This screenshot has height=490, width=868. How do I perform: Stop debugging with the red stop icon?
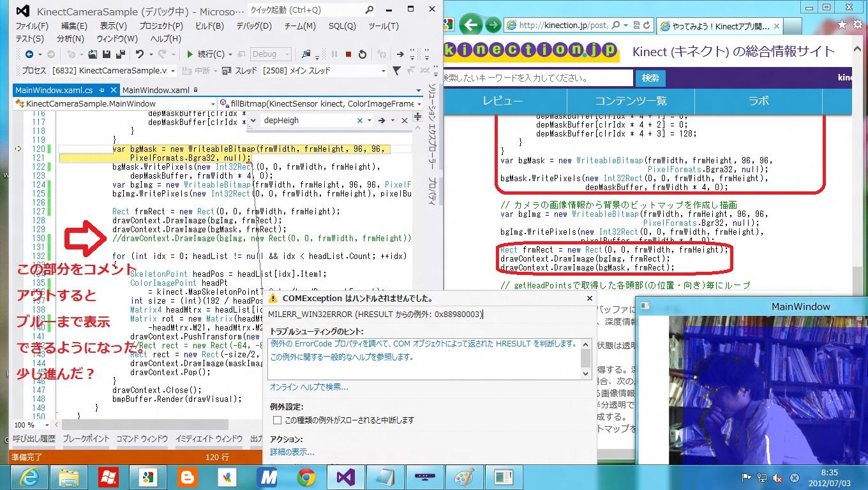tap(348, 54)
